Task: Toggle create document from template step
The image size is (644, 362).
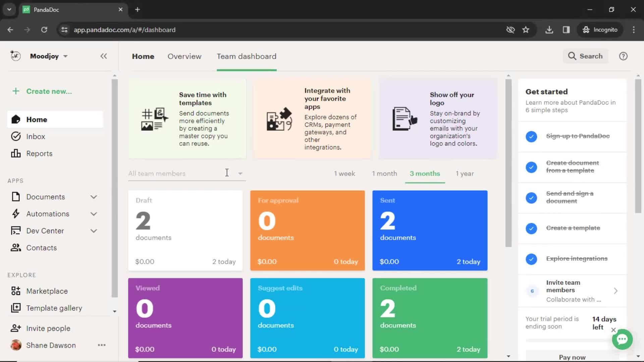Action: click(x=531, y=167)
